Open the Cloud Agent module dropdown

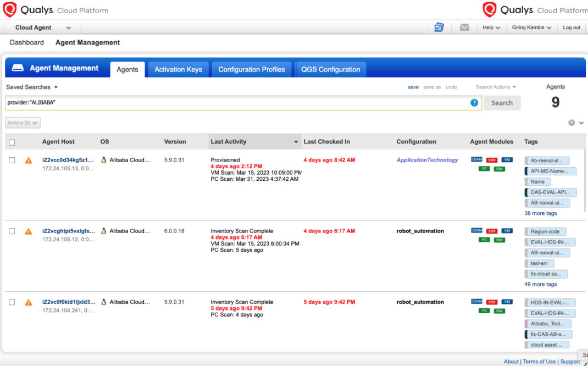click(40, 27)
